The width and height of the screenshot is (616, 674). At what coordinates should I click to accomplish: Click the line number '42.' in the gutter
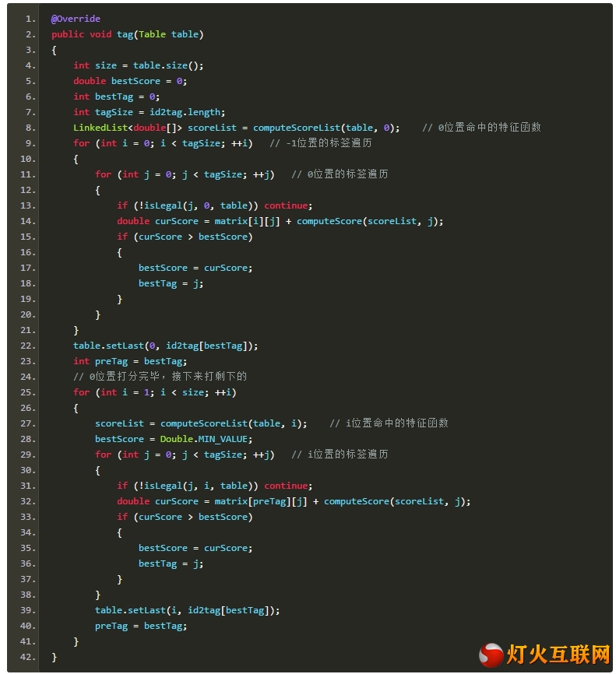28,657
